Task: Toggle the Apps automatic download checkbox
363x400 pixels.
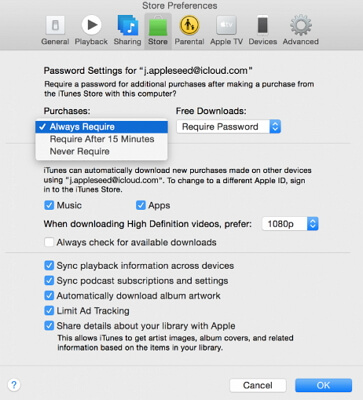Action: pos(141,205)
